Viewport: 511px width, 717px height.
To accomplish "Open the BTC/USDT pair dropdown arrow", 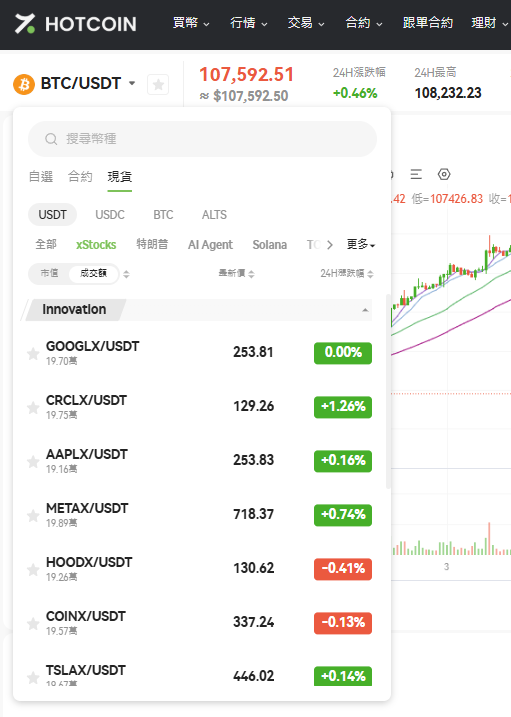I will (x=132, y=83).
